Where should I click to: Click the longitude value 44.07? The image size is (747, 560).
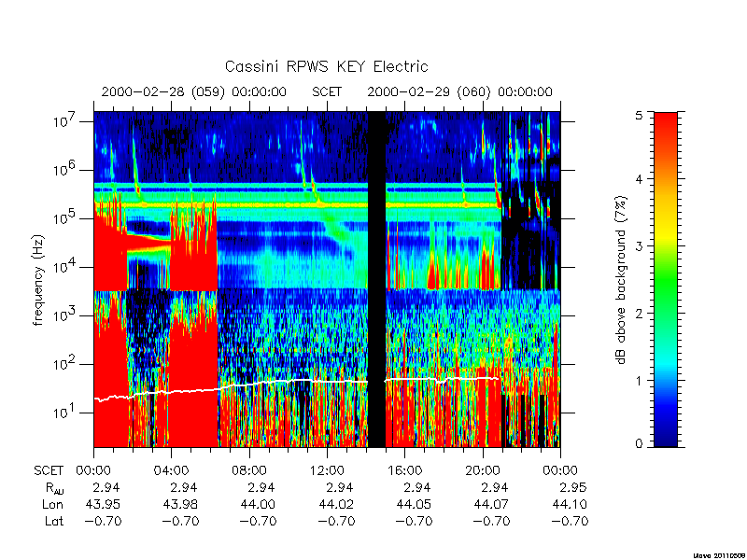click(492, 504)
